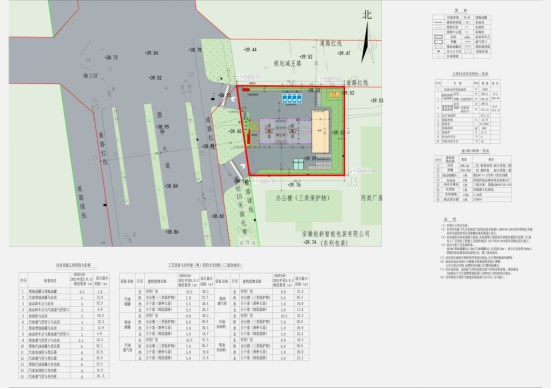Select the J3 boundary corner label
This screenshot has width=552, height=389.
[352, 182]
